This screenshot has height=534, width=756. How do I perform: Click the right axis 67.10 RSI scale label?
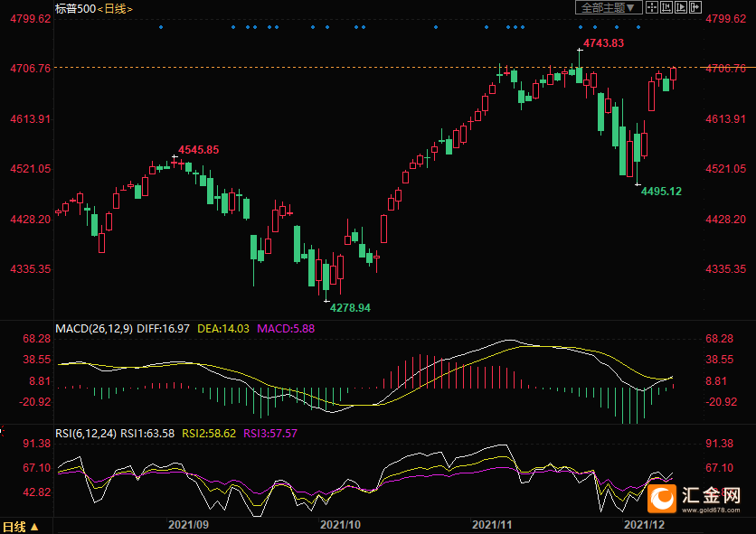[x=720, y=468]
